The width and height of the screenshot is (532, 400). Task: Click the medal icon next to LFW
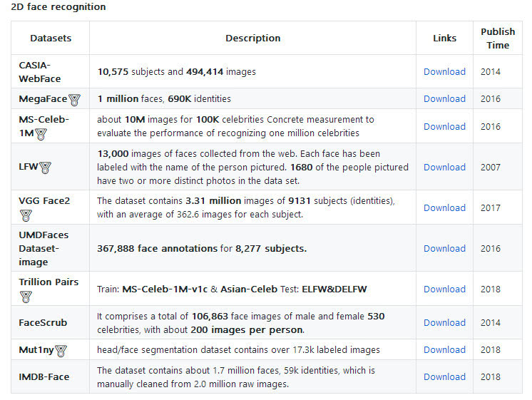[46, 168]
